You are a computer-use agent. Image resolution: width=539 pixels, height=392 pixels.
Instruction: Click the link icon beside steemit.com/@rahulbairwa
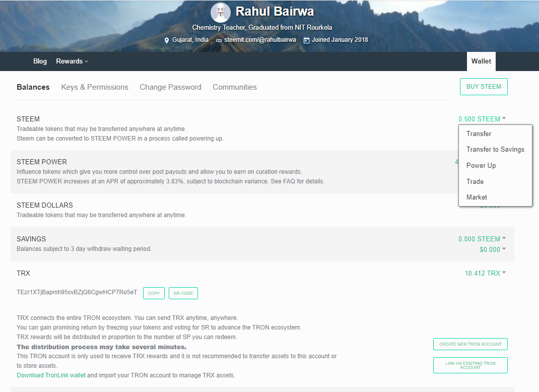pyautogui.click(x=219, y=41)
